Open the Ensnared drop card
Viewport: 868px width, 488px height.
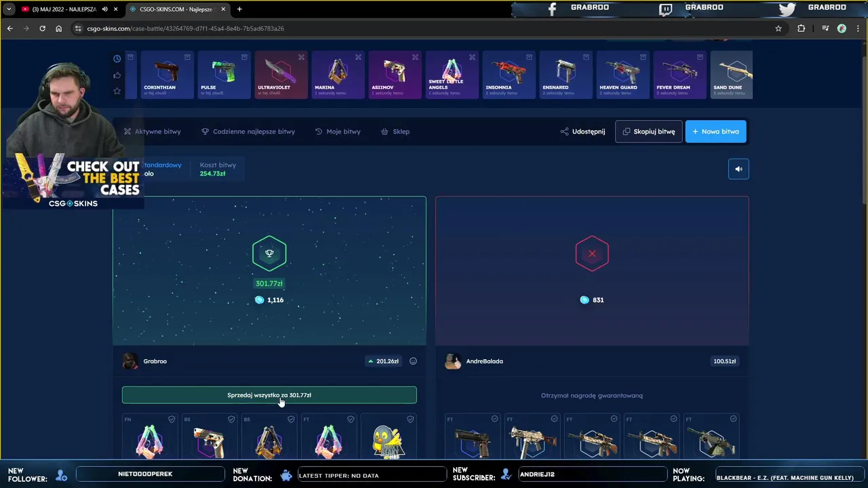point(566,75)
